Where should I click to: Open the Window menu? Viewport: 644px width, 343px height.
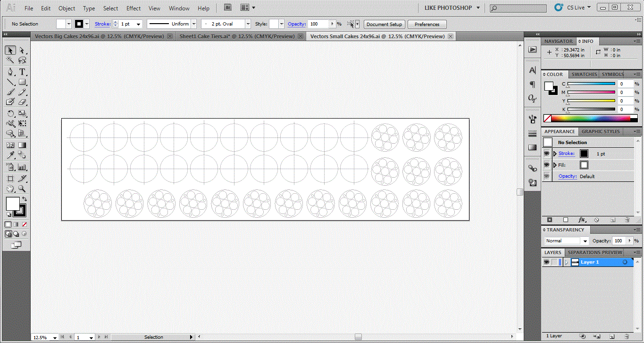tap(179, 9)
